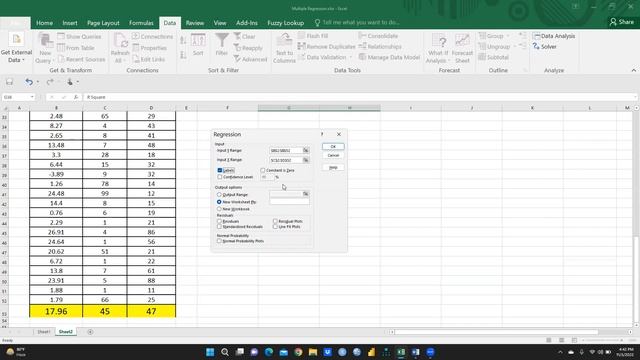Click the Save icon in quick access toolbar
This screenshot has height=360, width=640.
[x=9, y=82]
